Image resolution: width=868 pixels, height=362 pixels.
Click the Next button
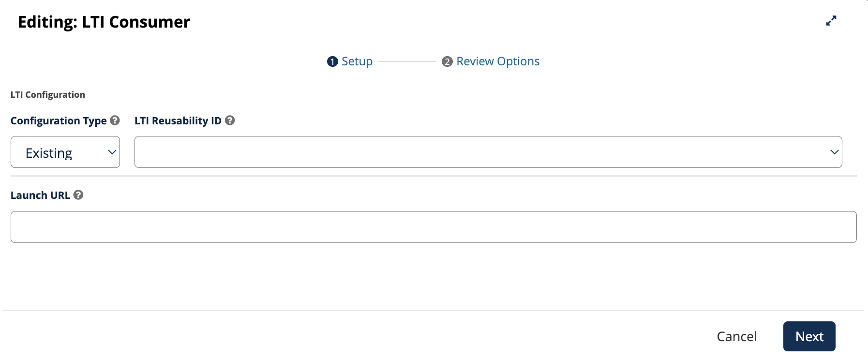point(809,336)
